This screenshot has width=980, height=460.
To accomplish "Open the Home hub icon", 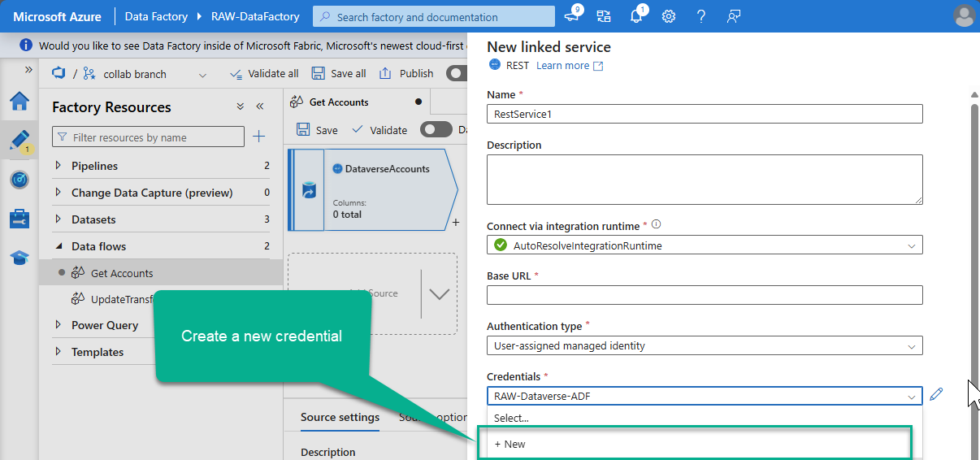I will pos(19,101).
